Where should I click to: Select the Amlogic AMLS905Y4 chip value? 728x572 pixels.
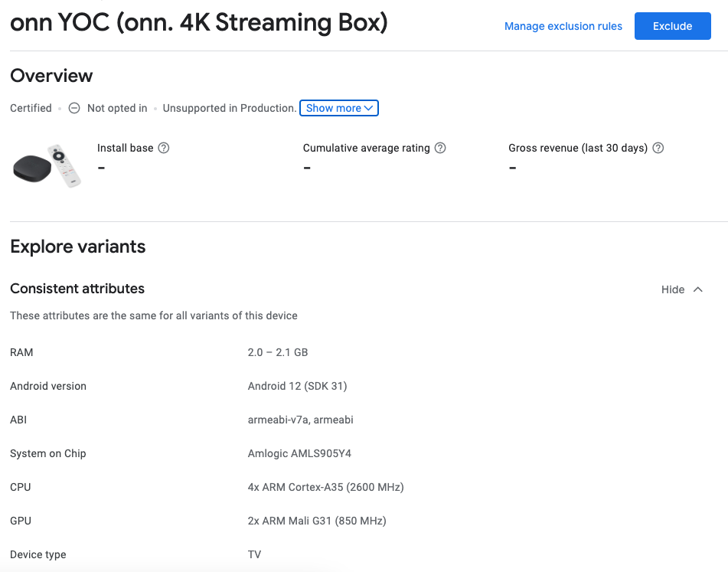pyautogui.click(x=299, y=453)
